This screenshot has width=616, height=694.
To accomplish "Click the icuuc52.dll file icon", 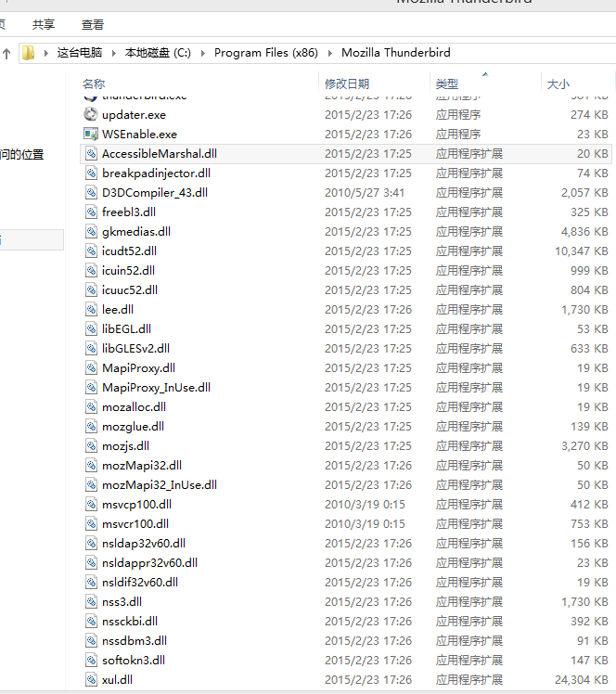I will (x=91, y=289).
